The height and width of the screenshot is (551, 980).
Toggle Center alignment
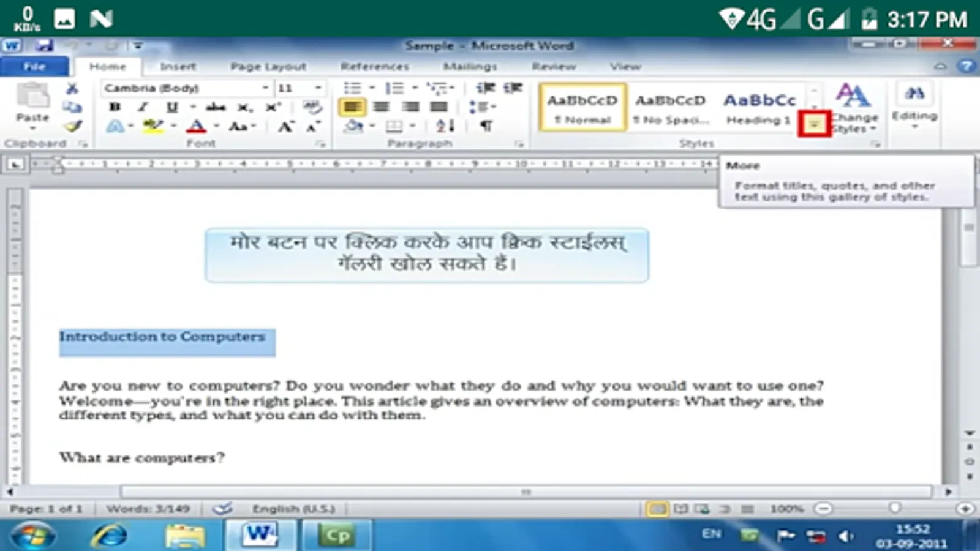click(x=381, y=107)
